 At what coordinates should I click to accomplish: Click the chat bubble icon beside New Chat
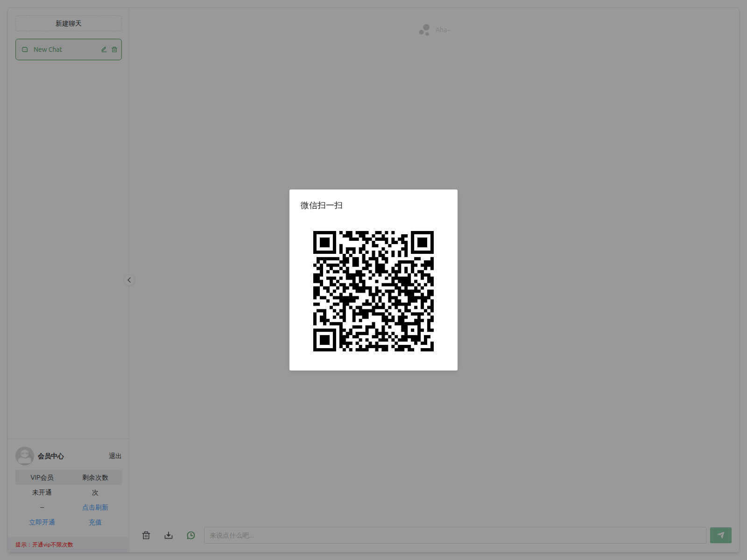[x=25, y=49]
